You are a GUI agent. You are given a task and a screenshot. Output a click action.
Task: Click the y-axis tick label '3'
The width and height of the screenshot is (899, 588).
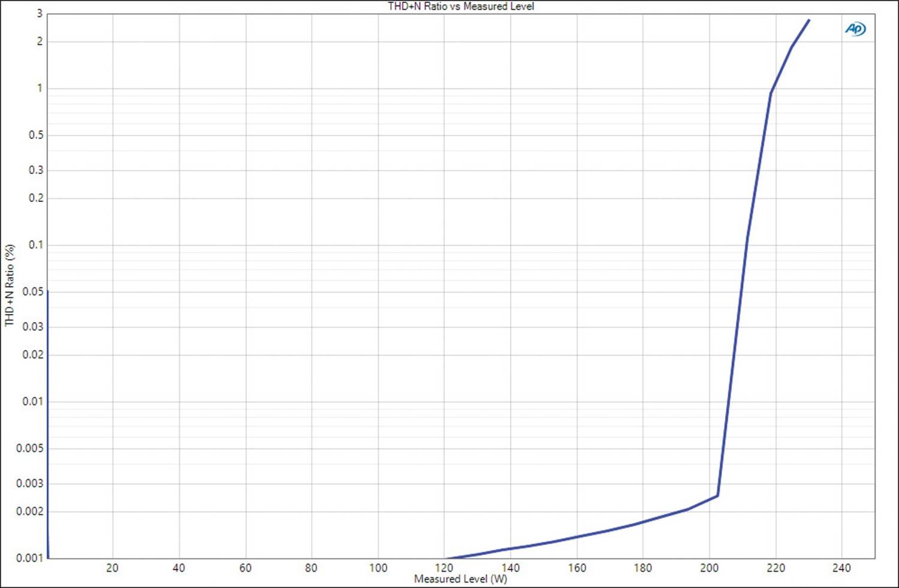click(40, 13)
